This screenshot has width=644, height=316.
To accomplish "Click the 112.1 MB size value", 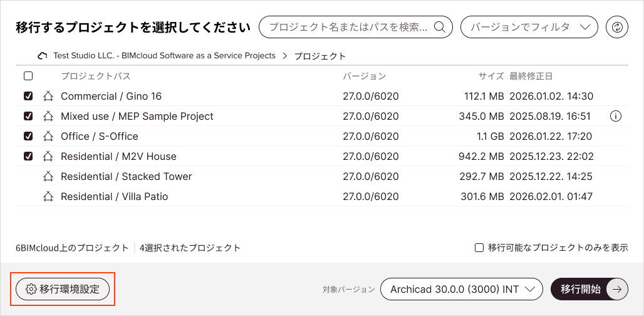I will (x=484, y=96).
